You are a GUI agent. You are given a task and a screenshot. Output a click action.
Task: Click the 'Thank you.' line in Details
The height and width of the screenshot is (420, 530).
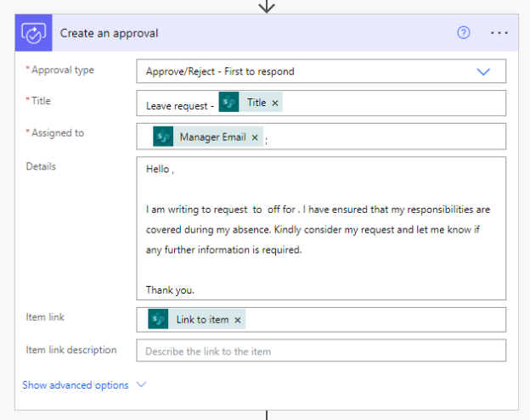click(x=170, y=290)
